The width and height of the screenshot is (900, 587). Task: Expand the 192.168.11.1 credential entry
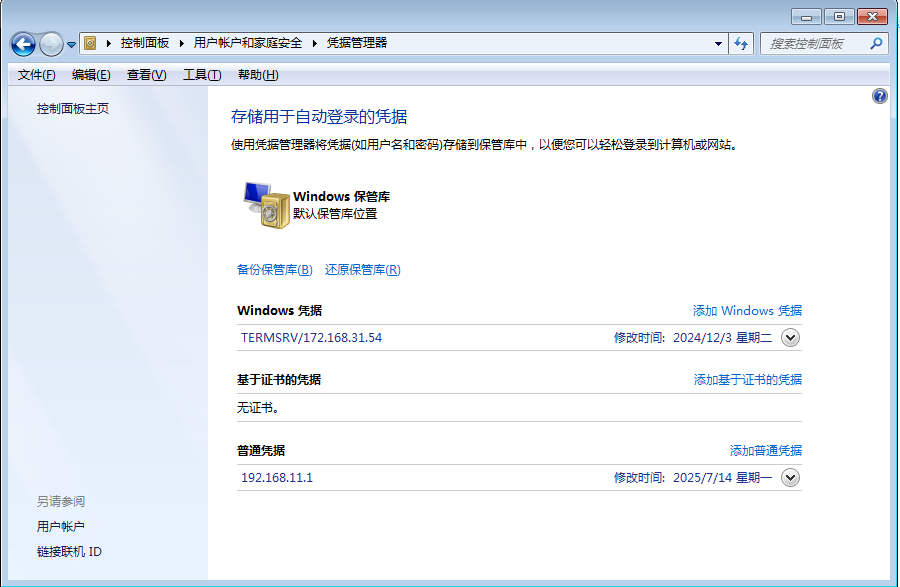pos(790,478)
